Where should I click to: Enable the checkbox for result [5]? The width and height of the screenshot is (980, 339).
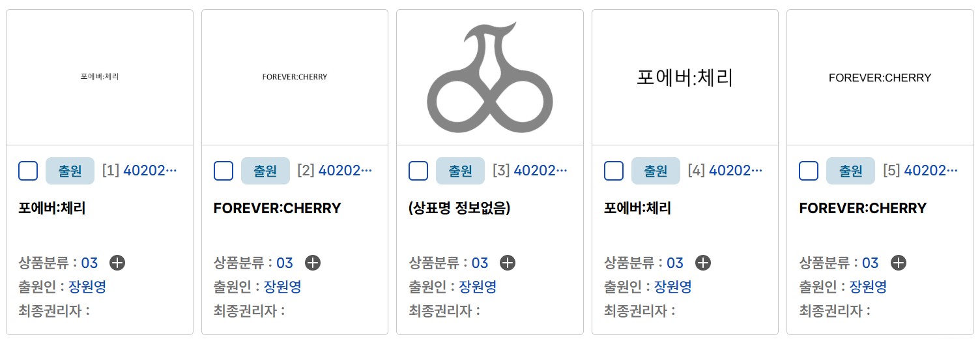coord(809,171)
